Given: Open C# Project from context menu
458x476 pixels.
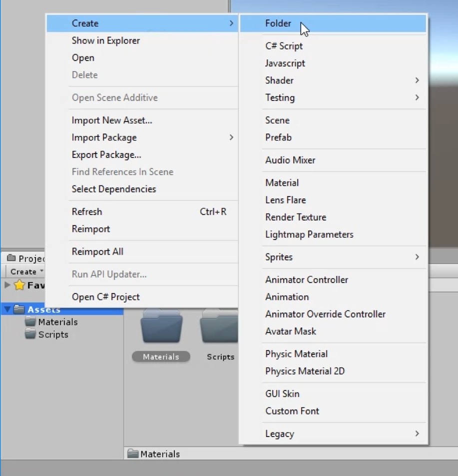Looking at the screenshot, I should tap(142, 297).
